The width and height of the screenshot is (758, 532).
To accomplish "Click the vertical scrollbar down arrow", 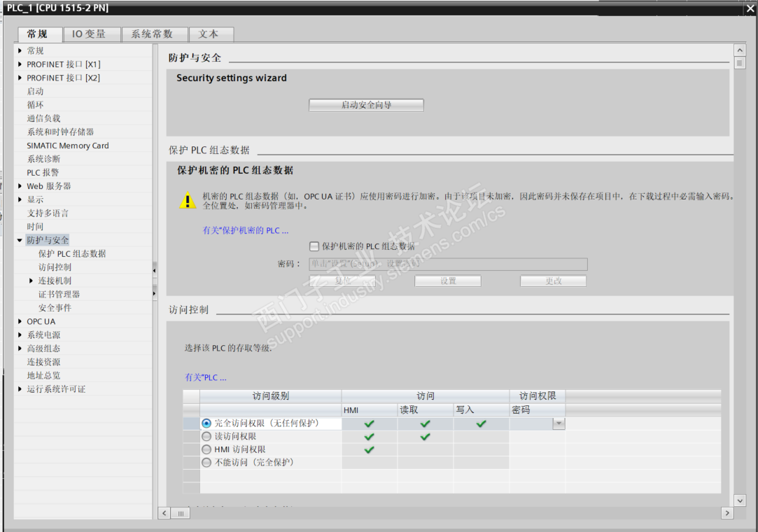I will [740, 500].
